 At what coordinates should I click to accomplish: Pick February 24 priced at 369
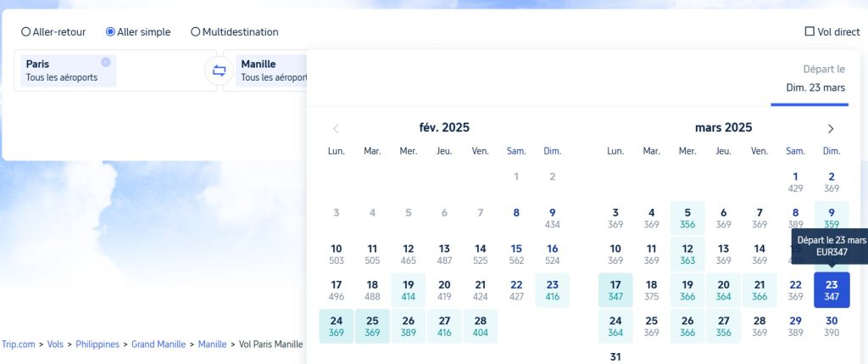tap(337, 327)
